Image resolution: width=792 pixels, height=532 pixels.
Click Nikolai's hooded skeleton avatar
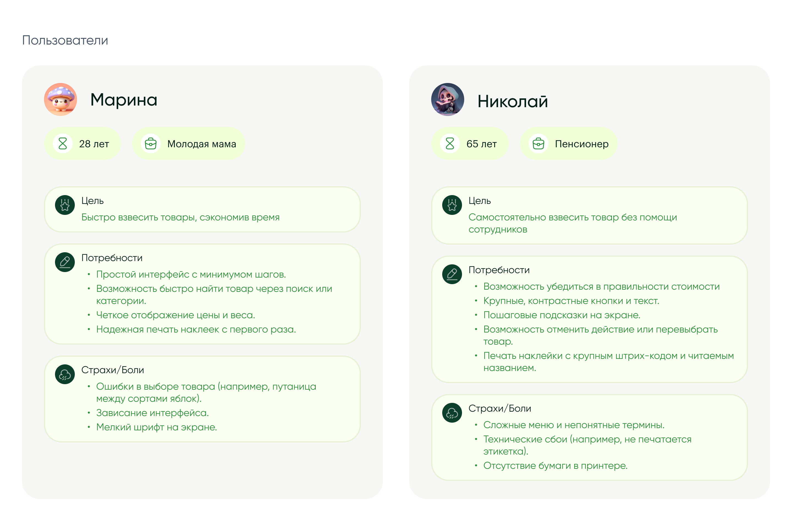click(447, 99)
